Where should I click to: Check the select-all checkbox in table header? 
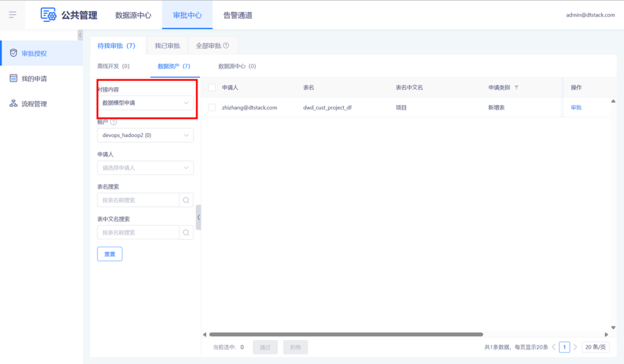(x=213, y=87)
